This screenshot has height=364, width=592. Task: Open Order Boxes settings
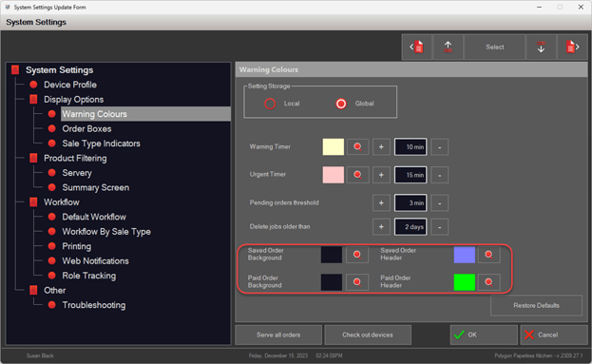coord(86,128)
